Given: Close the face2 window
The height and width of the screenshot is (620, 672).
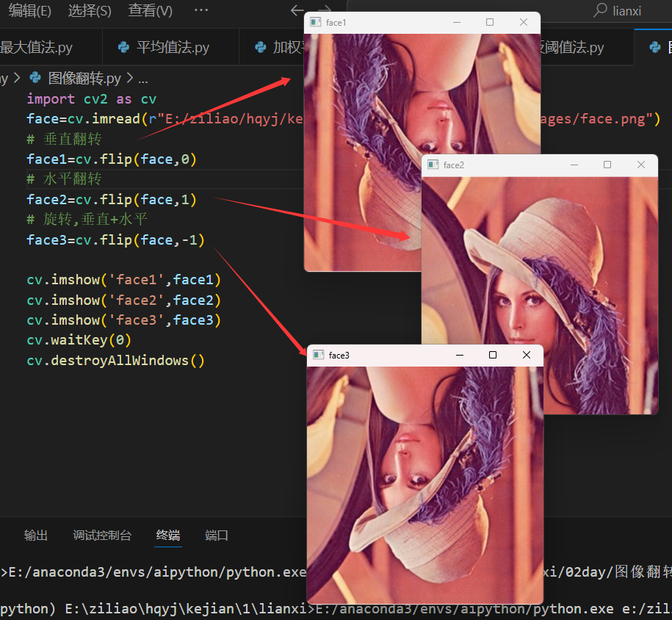Looking at the screenshot, I should [x=640, y=165].
